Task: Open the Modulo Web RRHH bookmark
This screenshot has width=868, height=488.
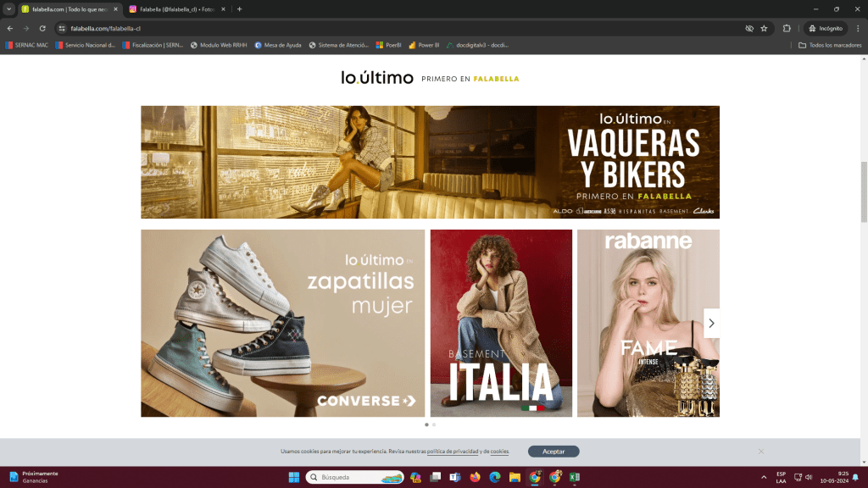Action: point(219,46)
